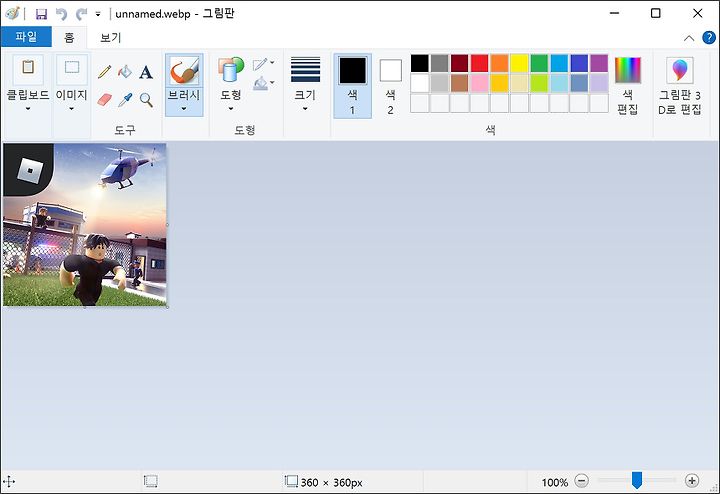Click the Image selection rectangle icon
This screenshot has height=494, width=720.
[72, 69]
